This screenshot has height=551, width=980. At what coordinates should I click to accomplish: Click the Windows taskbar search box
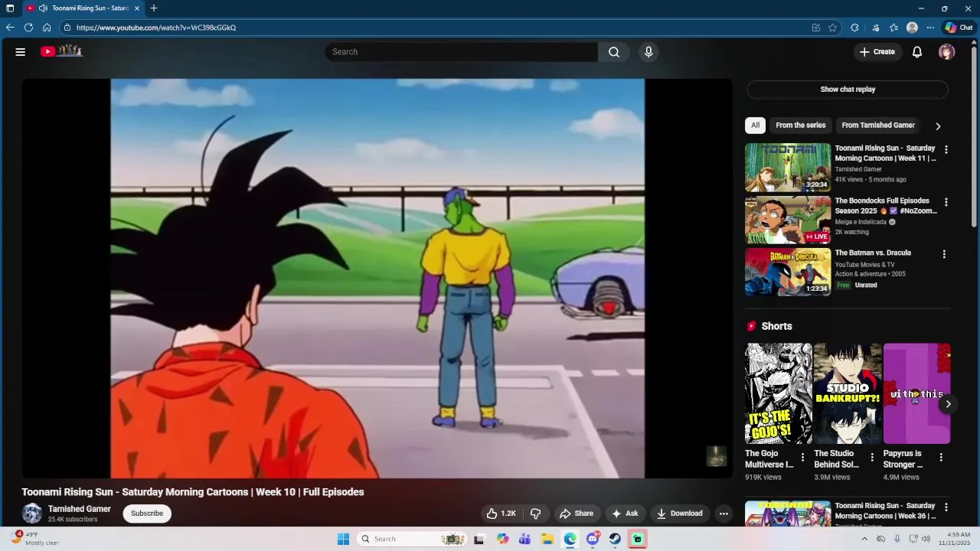point(410,539)
